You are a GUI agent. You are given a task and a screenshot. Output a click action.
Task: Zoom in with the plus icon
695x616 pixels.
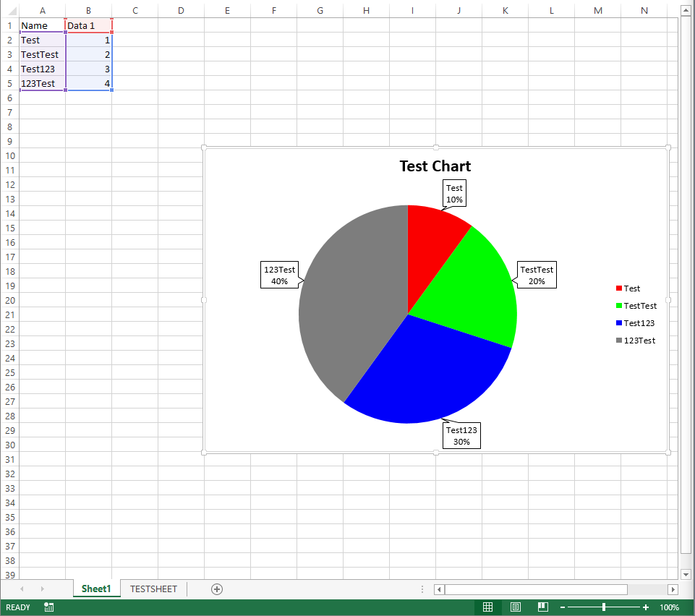coord(645,607)
